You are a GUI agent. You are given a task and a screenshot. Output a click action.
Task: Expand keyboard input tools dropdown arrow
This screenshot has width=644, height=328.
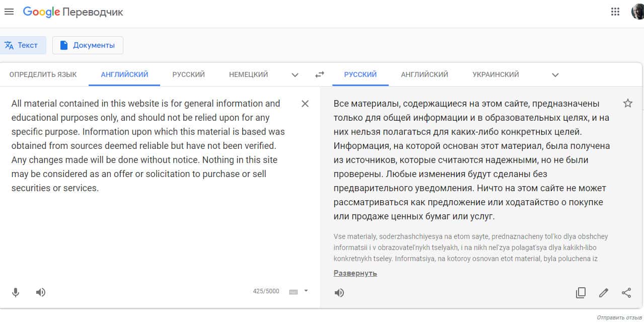click(306, 291)
